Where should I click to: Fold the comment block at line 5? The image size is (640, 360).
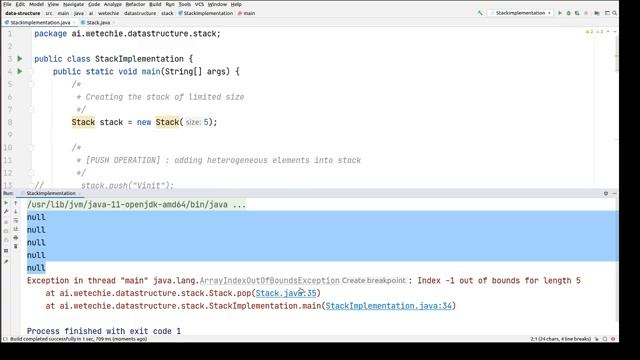(31, 84)
